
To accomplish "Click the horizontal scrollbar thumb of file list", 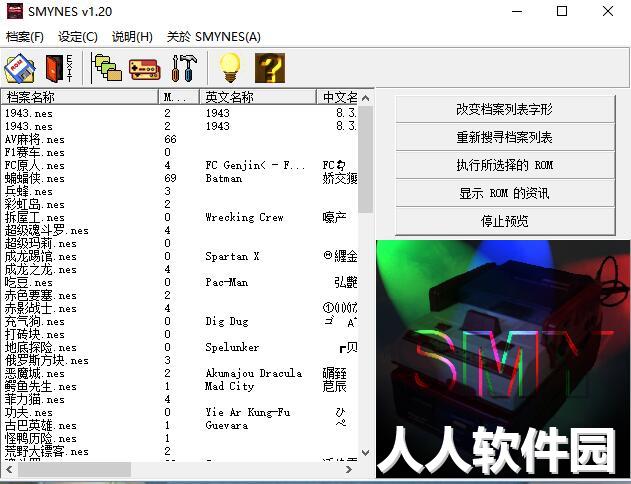I will click(x=74, y=469).
